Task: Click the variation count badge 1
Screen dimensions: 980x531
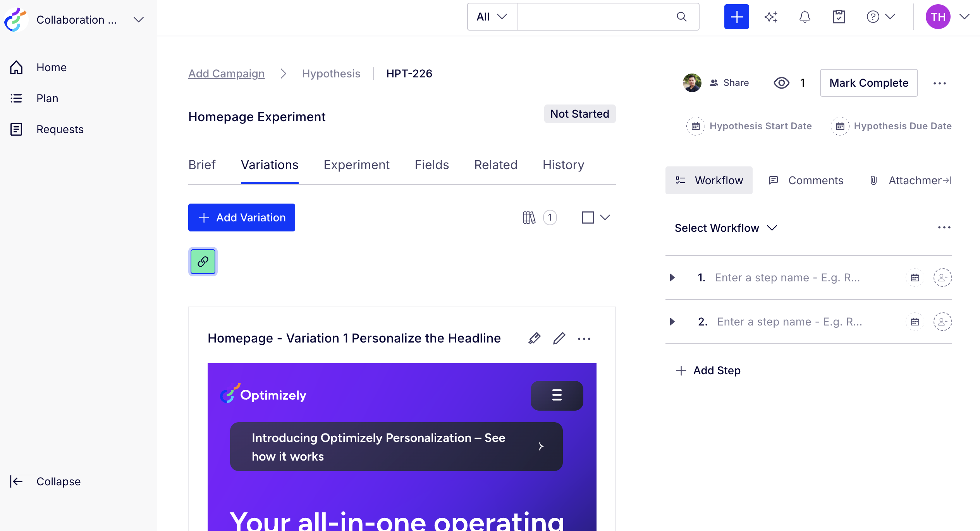Action: tap(550, 218)
